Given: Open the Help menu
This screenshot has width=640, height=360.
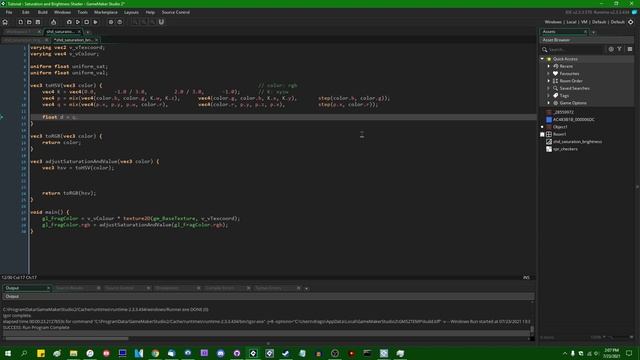Looking at the screenshot, I should click(150, 12).
